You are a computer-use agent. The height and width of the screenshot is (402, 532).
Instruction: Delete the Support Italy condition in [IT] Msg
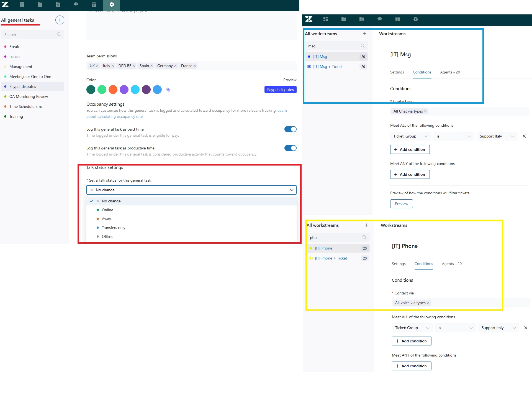pos(524,136)
